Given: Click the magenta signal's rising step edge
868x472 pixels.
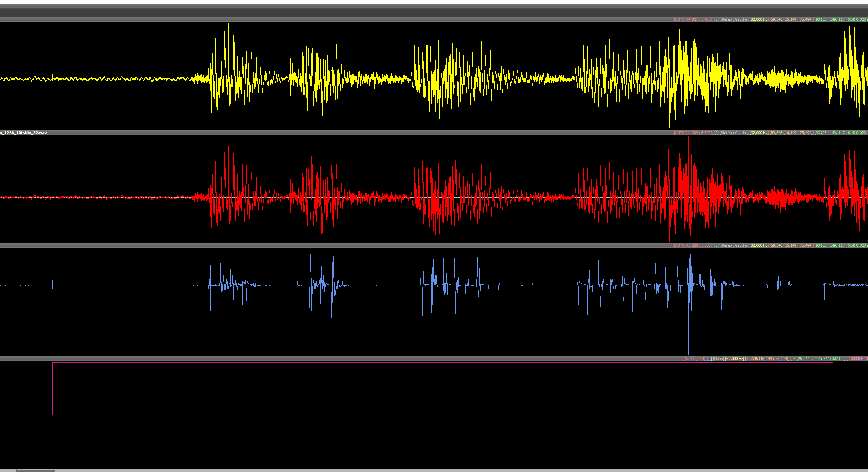Looking at the screenshot, I should [x=52, y=415].
